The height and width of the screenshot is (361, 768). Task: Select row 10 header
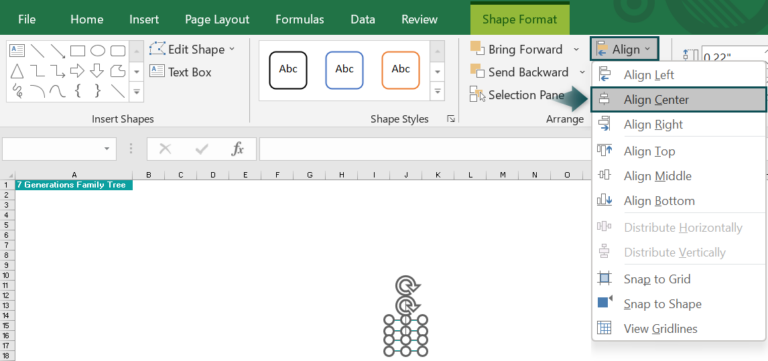(7, 275)
